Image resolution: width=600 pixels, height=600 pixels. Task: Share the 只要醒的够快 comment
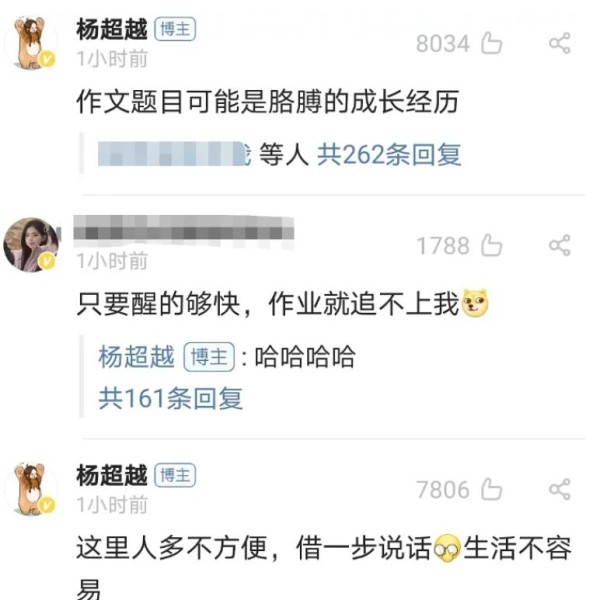coord(560,245)
